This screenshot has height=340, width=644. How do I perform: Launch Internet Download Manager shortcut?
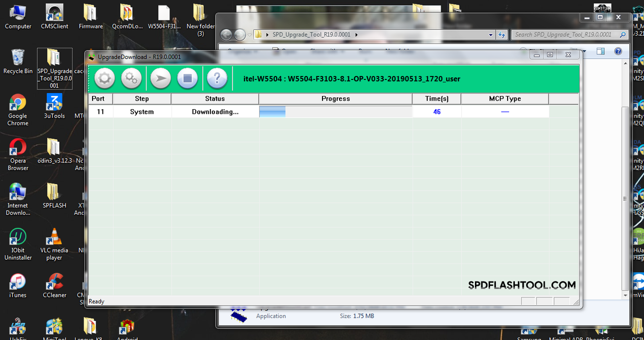(18, 199)
